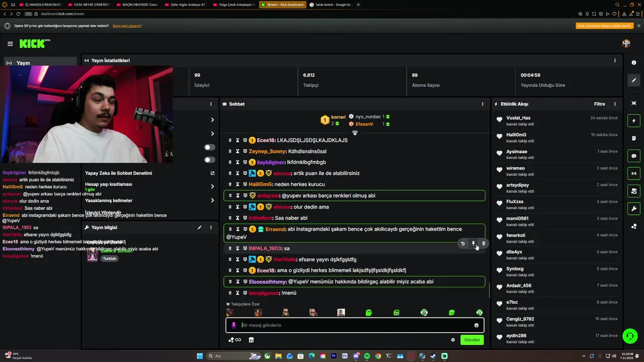The image size is (644, 362).
Task: Click the pencil edit icon in the right sidebar
Action: [x=634, y=80]
